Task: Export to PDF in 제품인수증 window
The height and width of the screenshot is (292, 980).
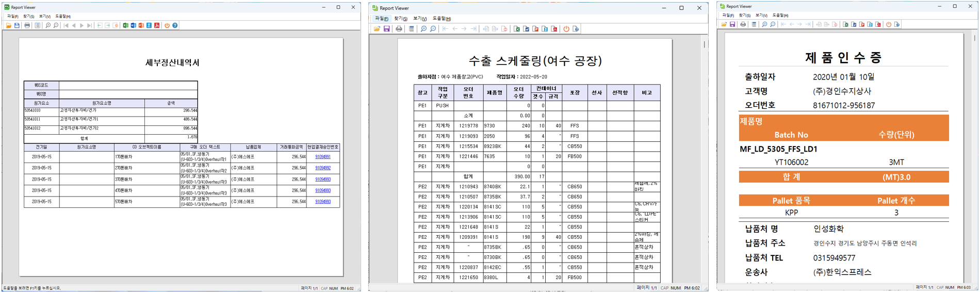Action: (x=878, y=24)
